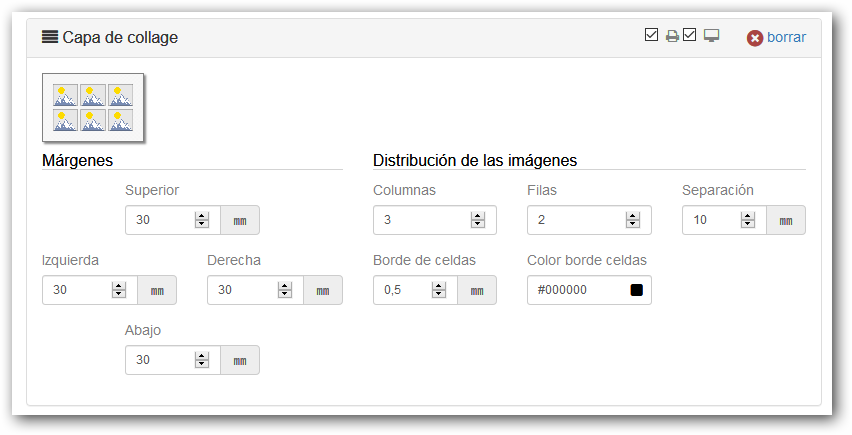Click the Márgenes section heading
852x435 pixels.
coord(78,161)
